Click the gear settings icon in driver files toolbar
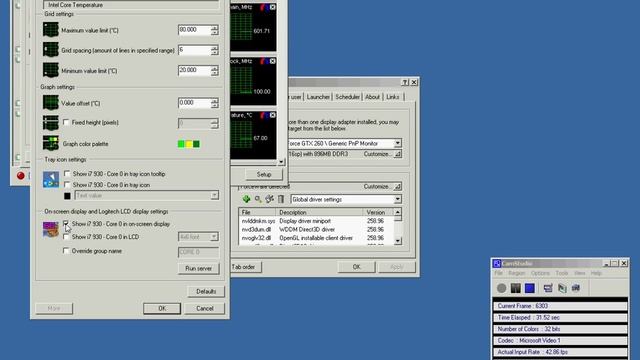Screen dimensions: 640x360 [269, 199]
